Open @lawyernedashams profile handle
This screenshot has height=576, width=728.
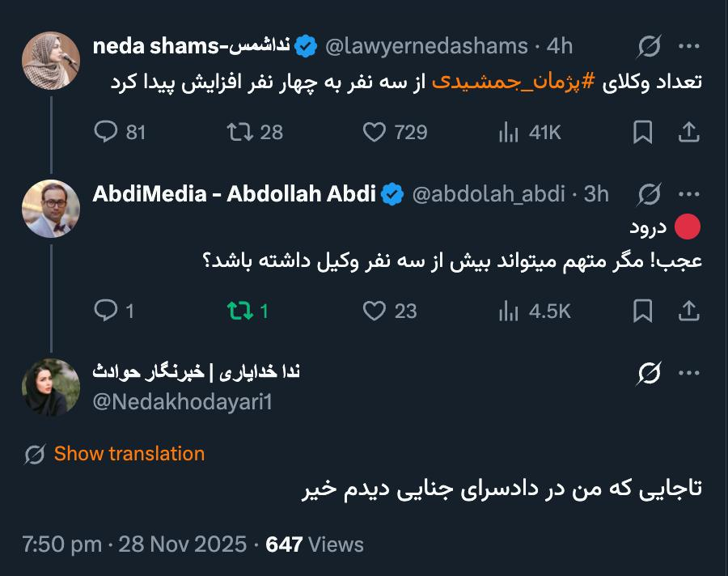(426, 47)
